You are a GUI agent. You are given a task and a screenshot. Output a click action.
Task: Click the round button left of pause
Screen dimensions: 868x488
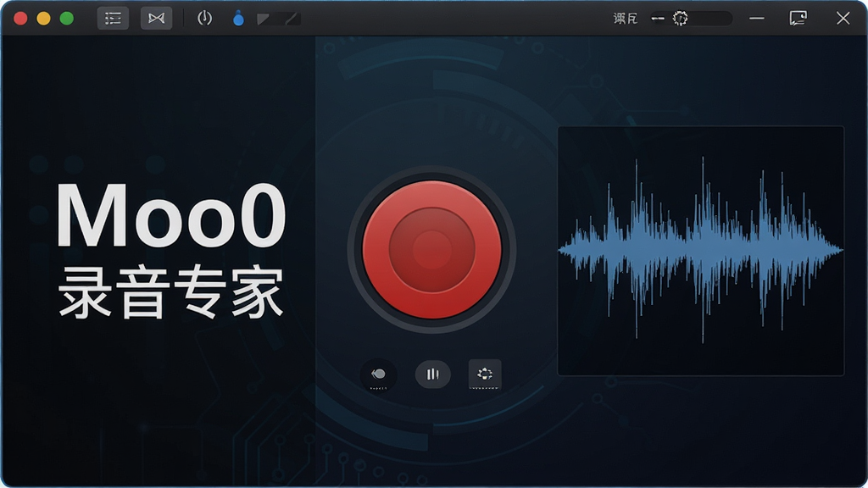point(379,374)
